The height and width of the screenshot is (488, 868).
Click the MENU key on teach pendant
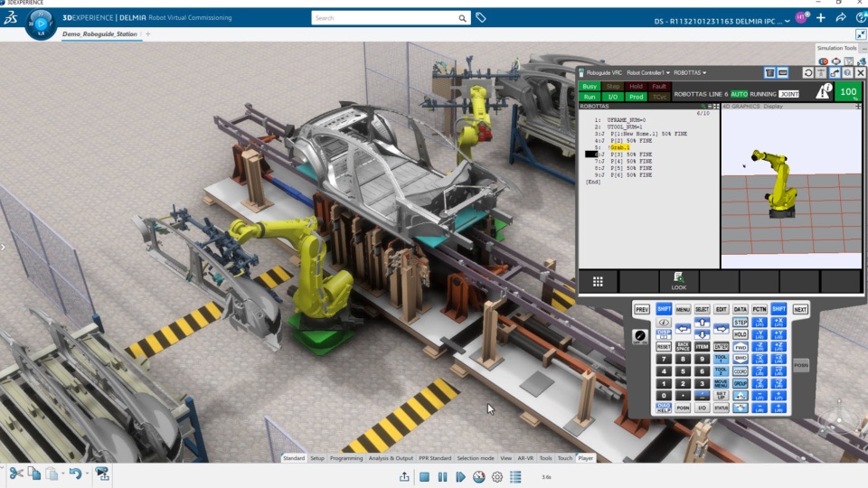tap(683, 309)
